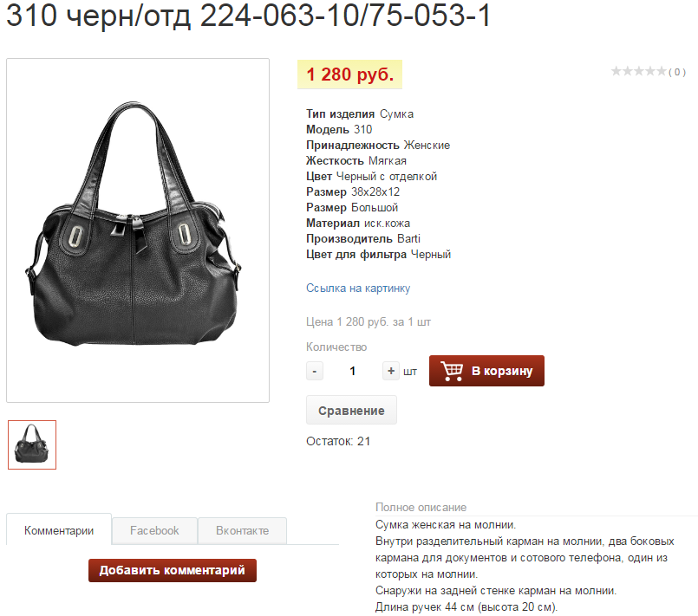
Task: Click the Добавить комментарий button
Action: point(173,570)
